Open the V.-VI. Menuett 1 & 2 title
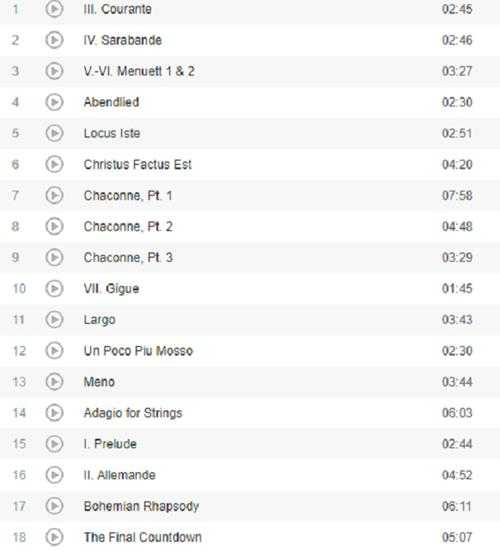Viewport: 500px width, 553px height. click(x=139, y=71)
